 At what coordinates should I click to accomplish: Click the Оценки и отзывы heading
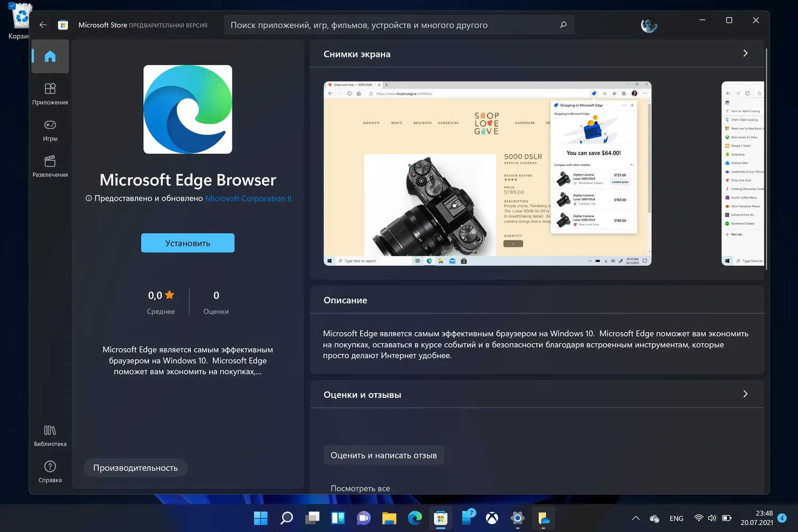[x=362, y=395]
